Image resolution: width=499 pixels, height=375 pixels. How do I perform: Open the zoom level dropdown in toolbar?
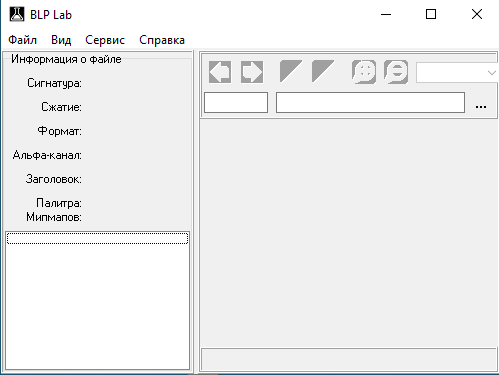click(x=457, y=72)
